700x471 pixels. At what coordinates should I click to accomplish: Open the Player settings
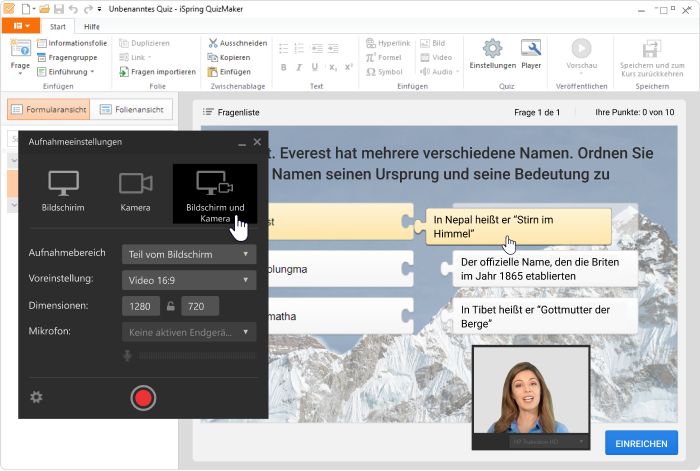point(531,54)
